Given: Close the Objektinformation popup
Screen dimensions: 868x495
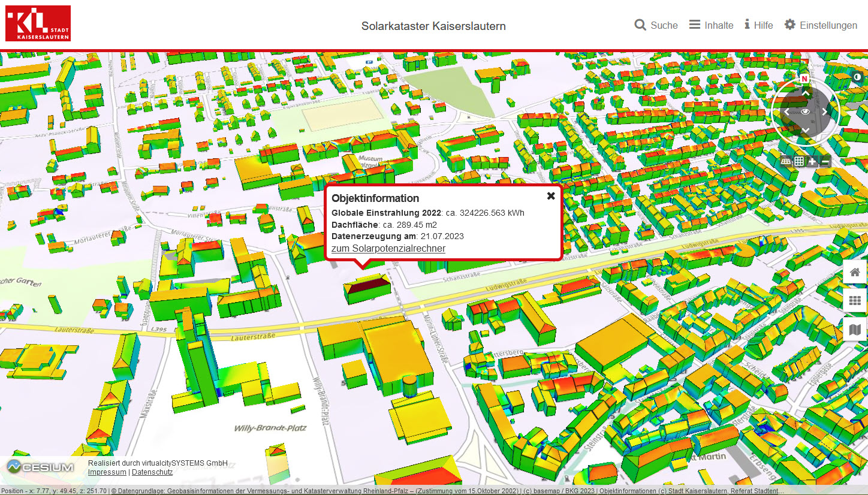Looking at the screenshot, I should [x=551, y=196].
